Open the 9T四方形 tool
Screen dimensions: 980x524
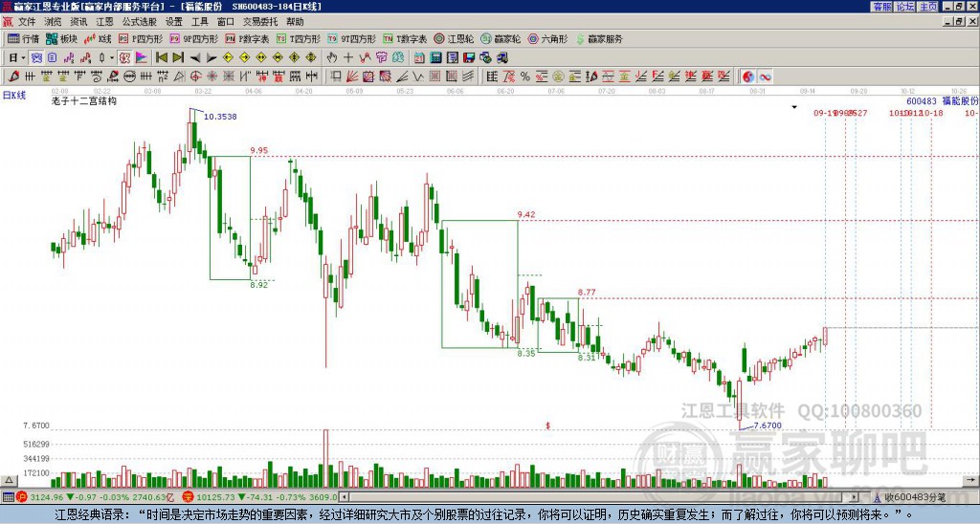[x=351, y=38]
